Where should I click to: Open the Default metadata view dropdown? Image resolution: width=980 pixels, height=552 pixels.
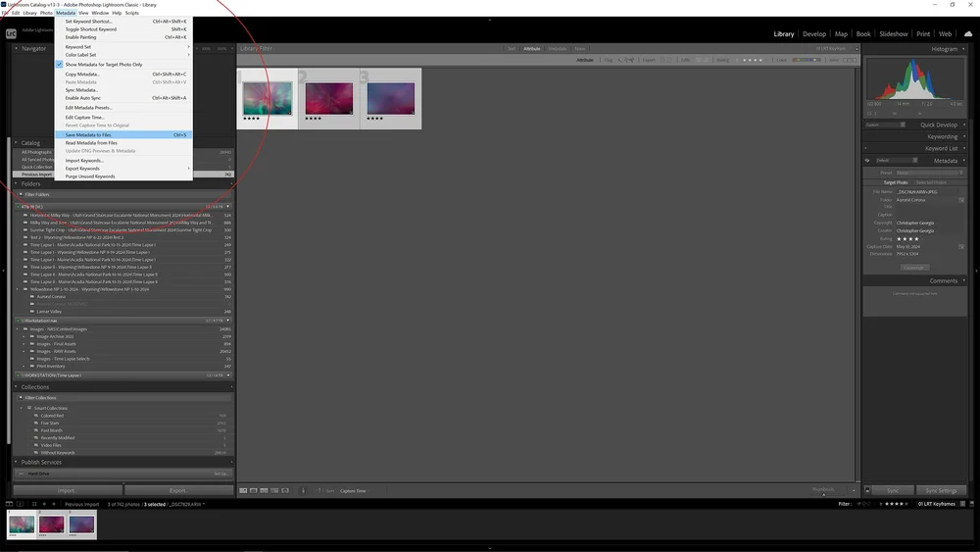pos(897,161)
